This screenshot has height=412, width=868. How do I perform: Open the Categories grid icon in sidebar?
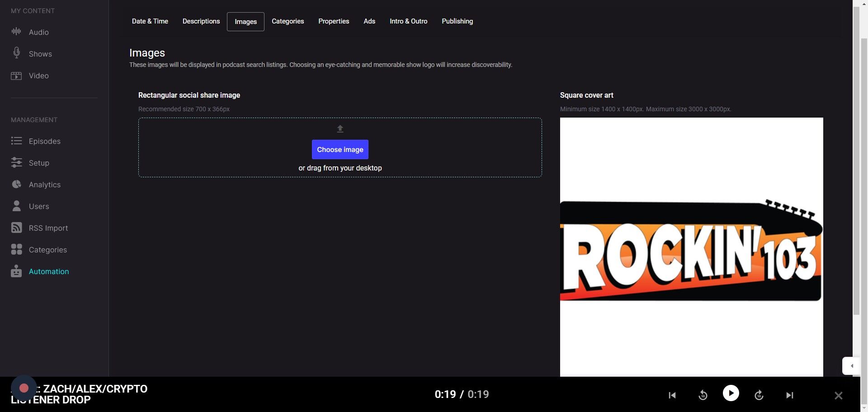(16, 250)
